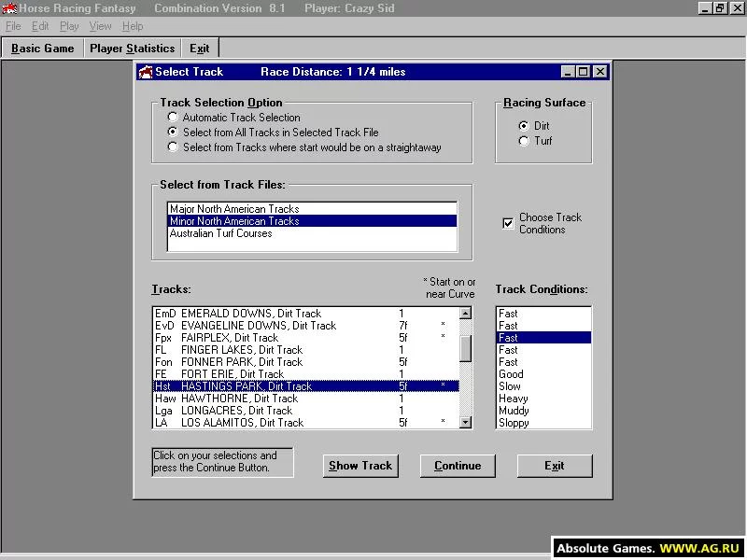Maximize the Select Track dialog
747x560 pixels.
coord(583,72)
